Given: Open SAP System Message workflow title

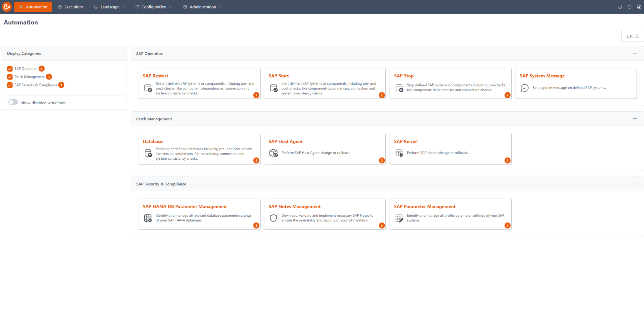Looking at the screenshot, I should click(542, 76).
